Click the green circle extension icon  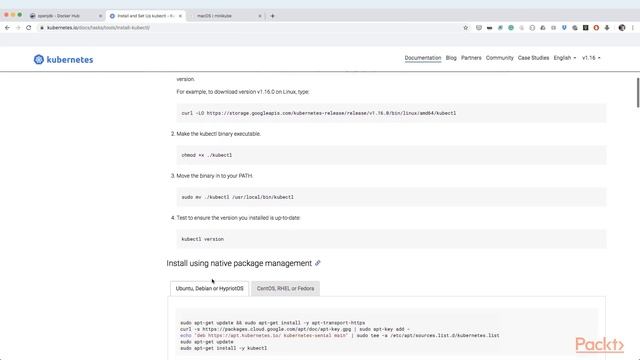511,28
